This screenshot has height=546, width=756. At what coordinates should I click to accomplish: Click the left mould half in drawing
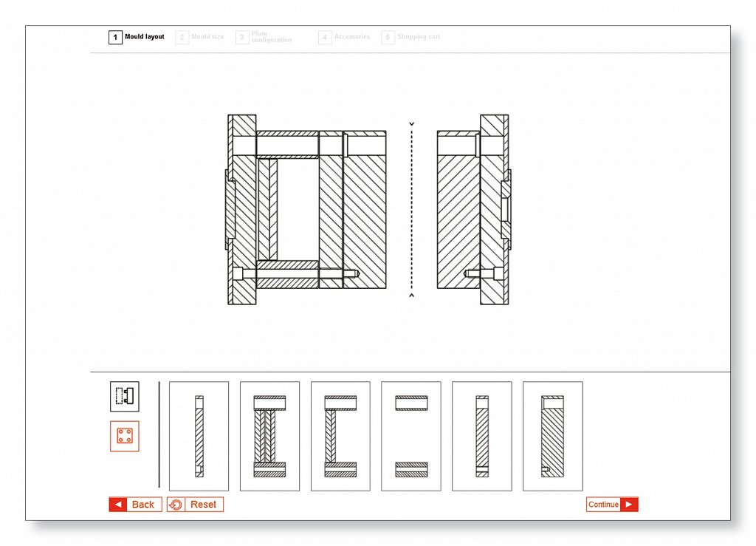pyautogui.click(x=306, y=211)
